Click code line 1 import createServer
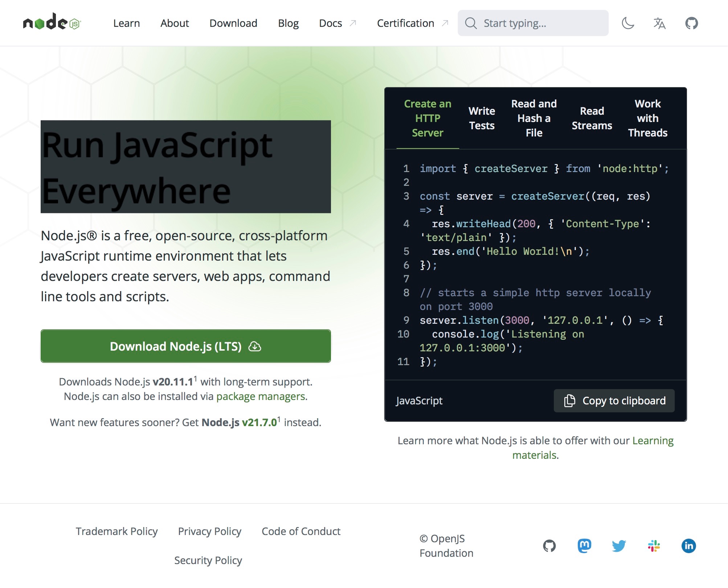This screenshot has height=588, width=728. tap(544, 168)
